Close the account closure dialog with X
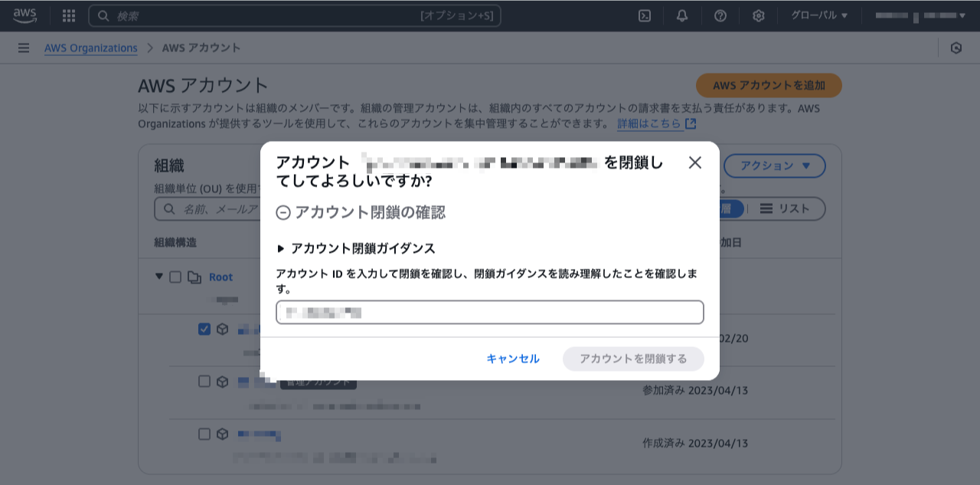The width and height of the screenshot is (980, 485). click(695, 162)
